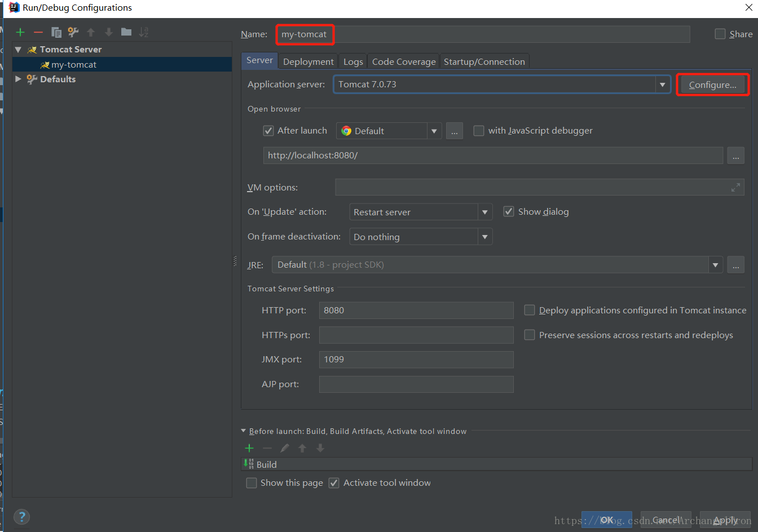The width and height of the screenshot is (758, 532).
Task: Click the HTTPs port field
Action: coord(416,335)
